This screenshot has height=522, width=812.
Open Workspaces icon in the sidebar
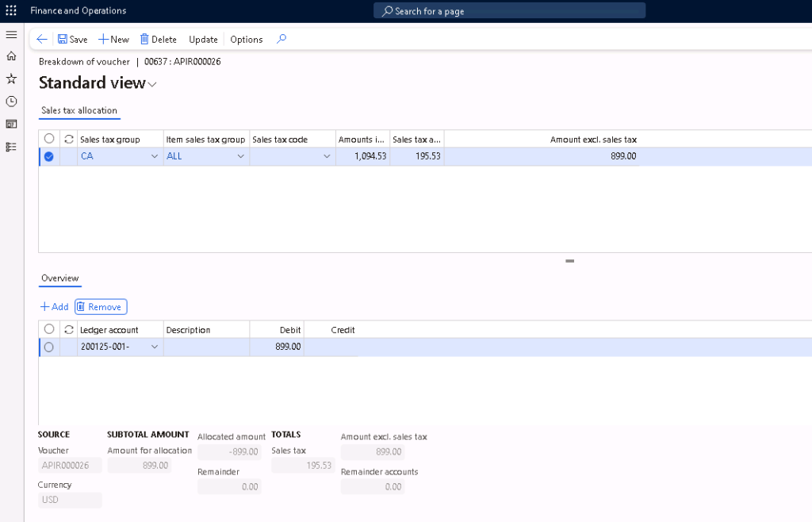[x=11, y=124]
